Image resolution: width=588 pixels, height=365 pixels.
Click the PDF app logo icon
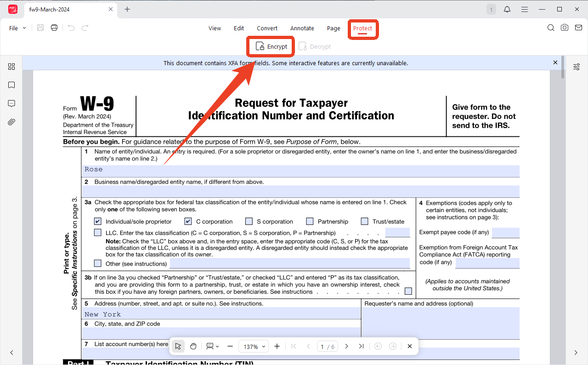coord(12,9)
